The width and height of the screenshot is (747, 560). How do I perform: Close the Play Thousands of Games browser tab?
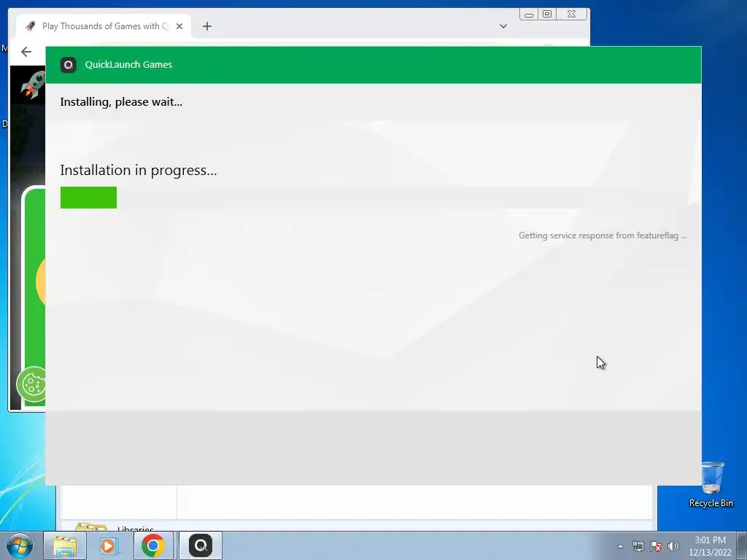pyautogui.click(x=179, y=26)
